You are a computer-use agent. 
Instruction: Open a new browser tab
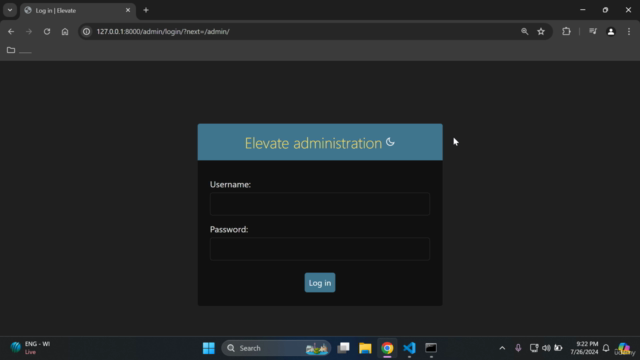(146, 10)
